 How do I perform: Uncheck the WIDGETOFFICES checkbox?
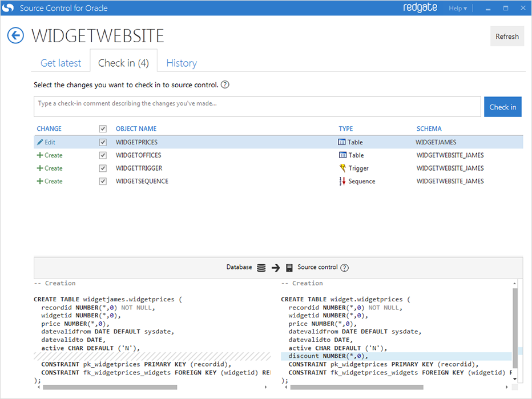(103, 155)
